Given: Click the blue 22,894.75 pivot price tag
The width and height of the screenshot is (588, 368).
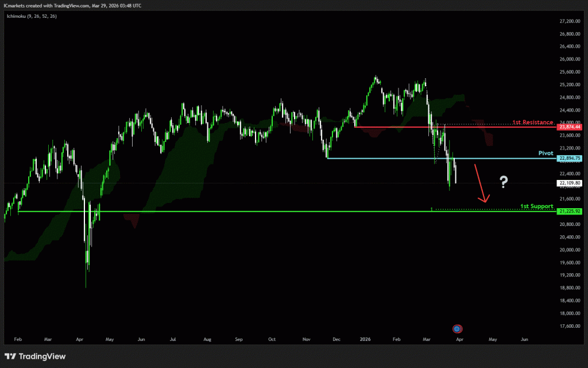Looking at the screenshot, I should (x=569, y=158).
